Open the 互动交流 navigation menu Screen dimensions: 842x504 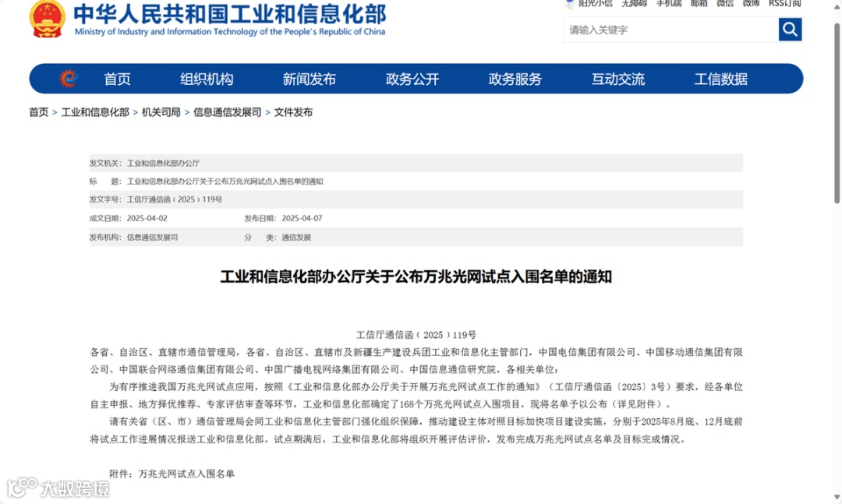(618, 79)
